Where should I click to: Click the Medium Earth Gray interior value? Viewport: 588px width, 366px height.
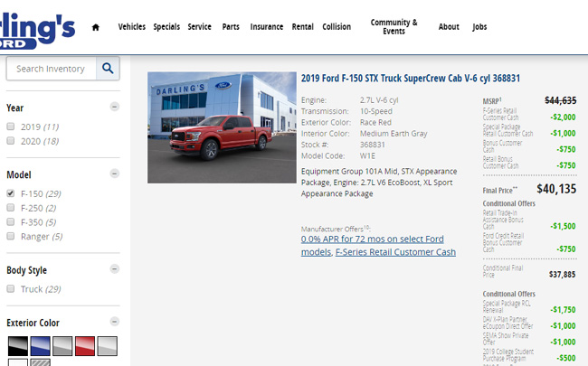(394, 134)
